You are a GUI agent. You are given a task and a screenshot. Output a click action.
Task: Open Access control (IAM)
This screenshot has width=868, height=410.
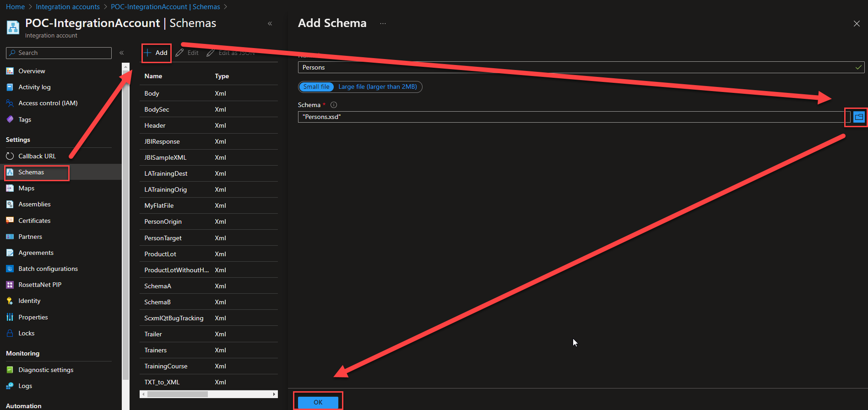(x=48, y=103)
